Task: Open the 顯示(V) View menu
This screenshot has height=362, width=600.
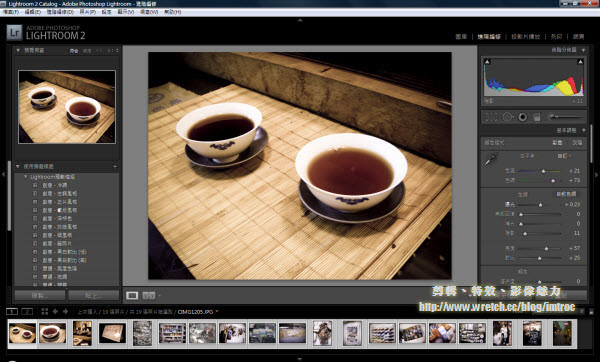Action: coord(126,12)
